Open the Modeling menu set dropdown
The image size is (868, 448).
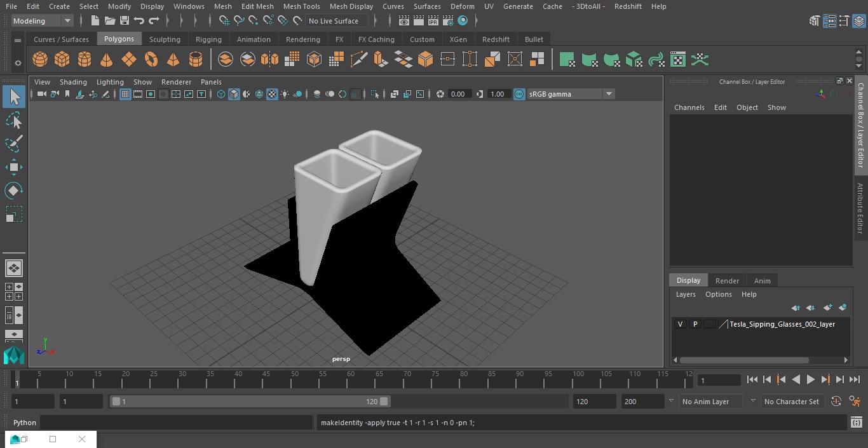click(43, 21)
